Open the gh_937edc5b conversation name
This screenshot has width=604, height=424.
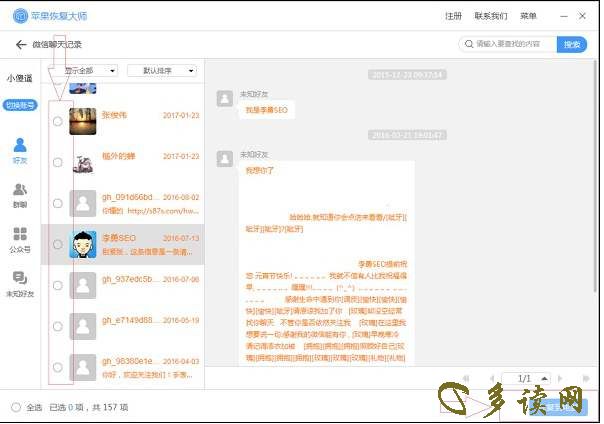click(130, 279)
